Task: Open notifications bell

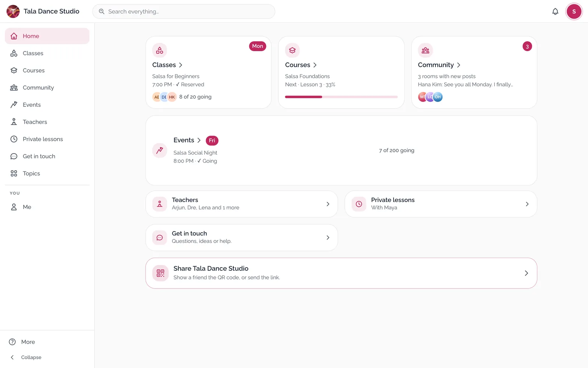Action: pos(555,11)
